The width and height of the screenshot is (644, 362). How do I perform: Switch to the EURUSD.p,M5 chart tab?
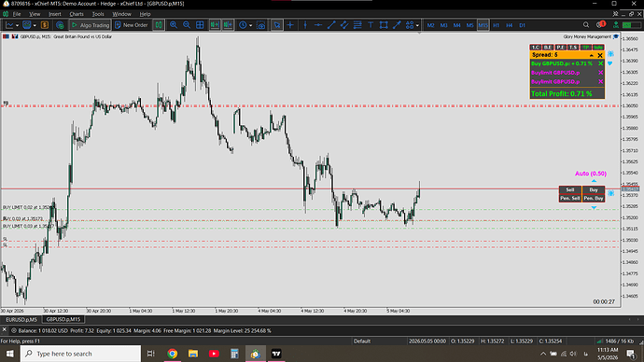click(21, 319)
